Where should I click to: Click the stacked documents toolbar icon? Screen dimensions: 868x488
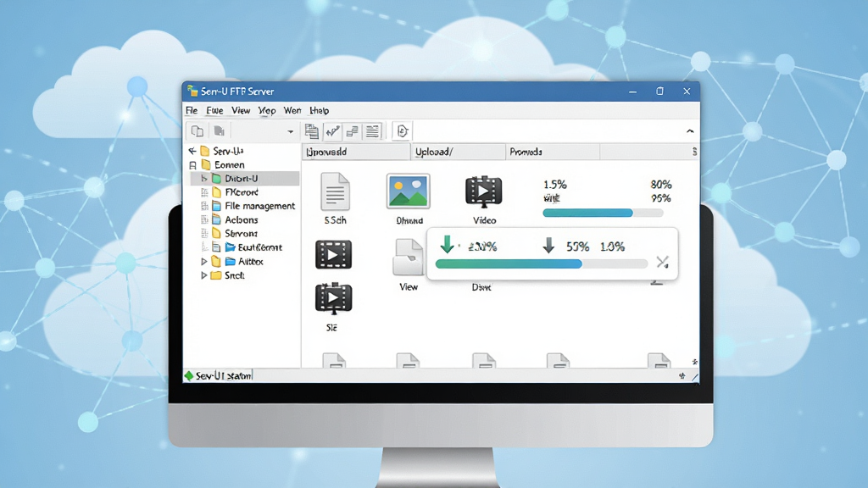(x=312, y=131)
